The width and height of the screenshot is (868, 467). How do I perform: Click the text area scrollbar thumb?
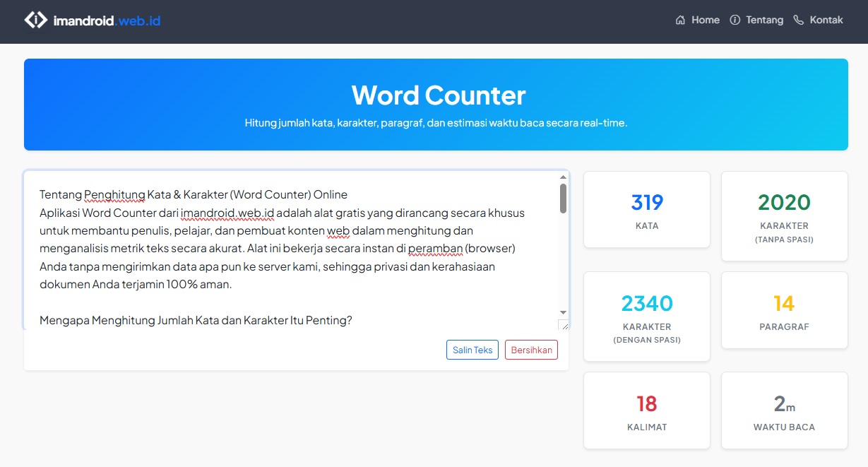click(563, 199)
